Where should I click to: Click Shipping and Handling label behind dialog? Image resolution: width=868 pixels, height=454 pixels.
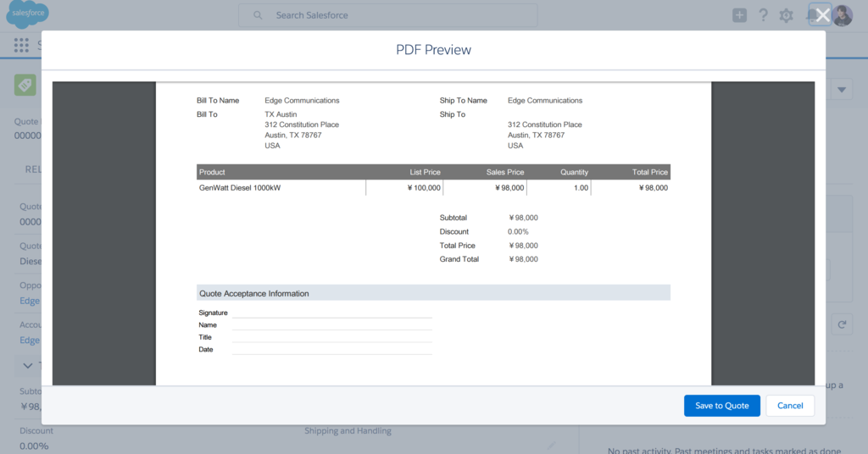tap(348, 431)
